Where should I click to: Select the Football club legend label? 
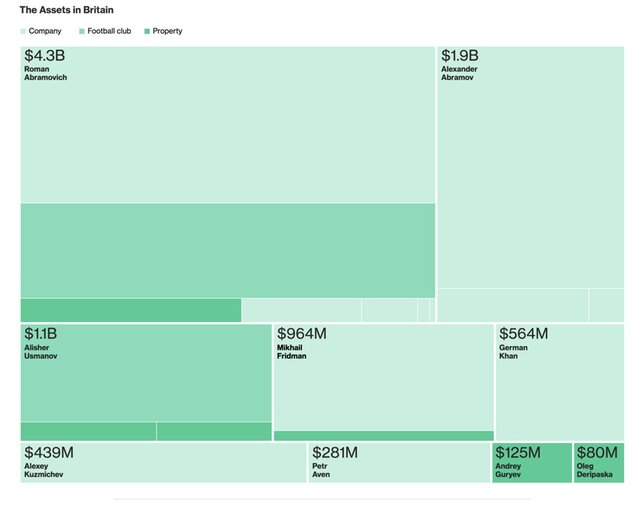click(109, 31)
